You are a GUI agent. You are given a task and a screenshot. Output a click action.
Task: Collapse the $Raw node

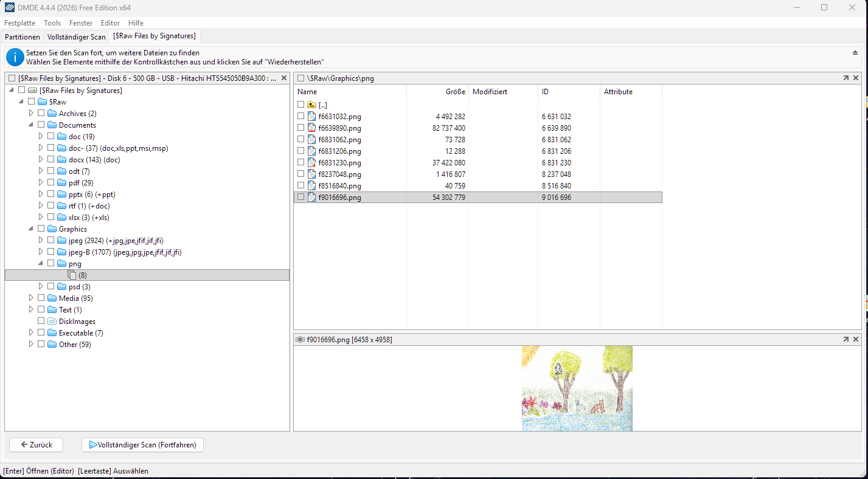click(22, 102)
